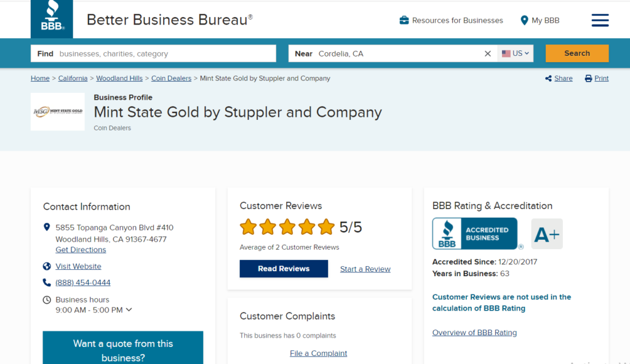Viewport: 630px width, 364px height.
Task: Click the 'Average of 2 Customer Reviews' text
Action: tap(289, 247)
